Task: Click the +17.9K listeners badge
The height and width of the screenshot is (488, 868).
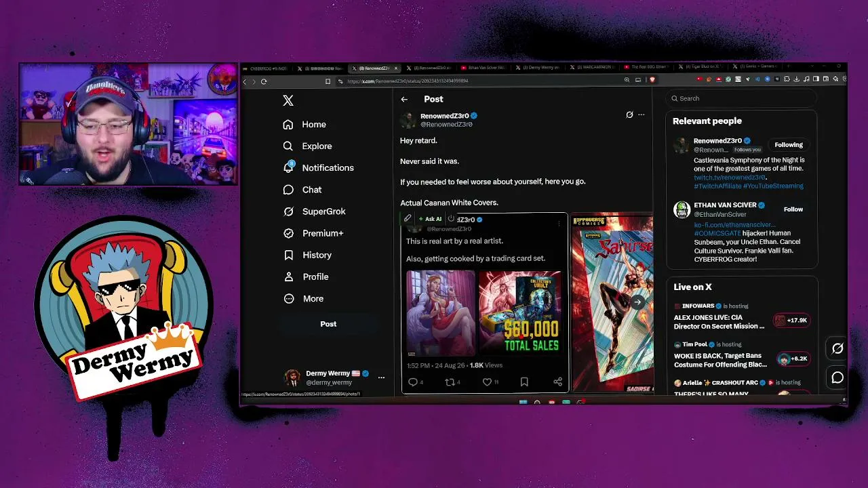Action: click(x=792, y=321)
